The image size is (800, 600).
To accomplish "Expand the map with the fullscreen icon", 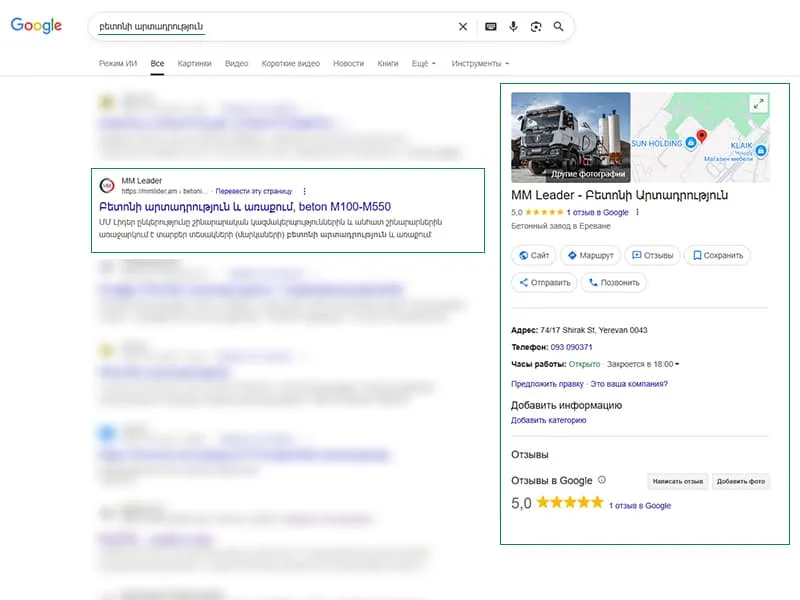I will (x=759, y=104).
